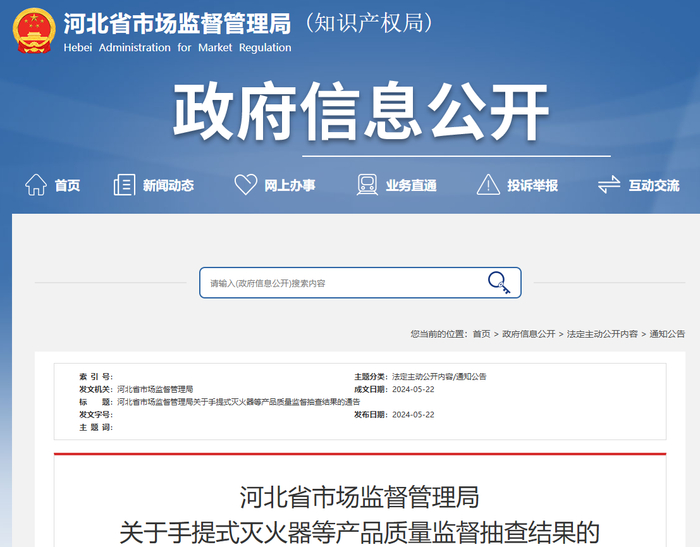Click the warning triangle complaint icon
The width and height of the screenshot is (700, 547).
coord(488,184)
